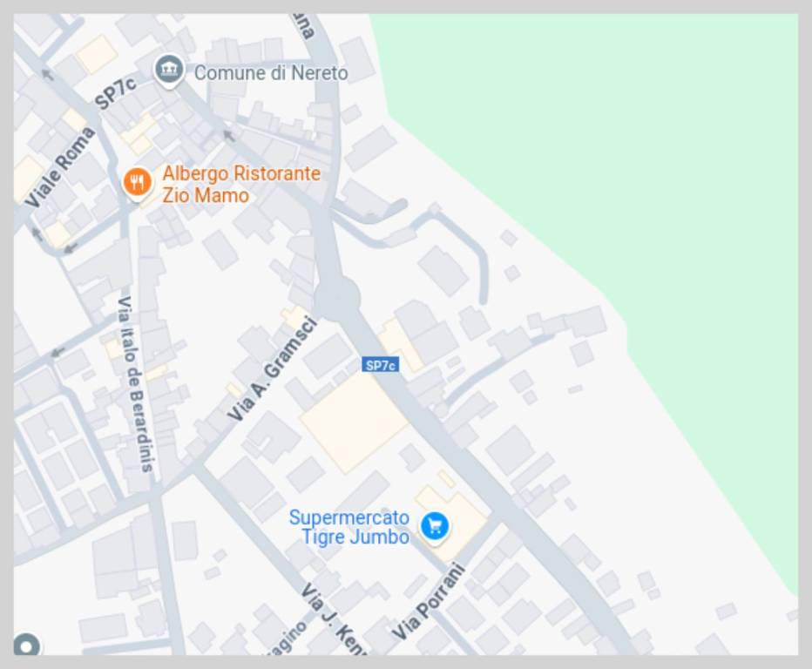Click the Via A. Gramsci street name
Image resolution: width=812 pixels, height=669 pixels.
(x=272, y=369)
